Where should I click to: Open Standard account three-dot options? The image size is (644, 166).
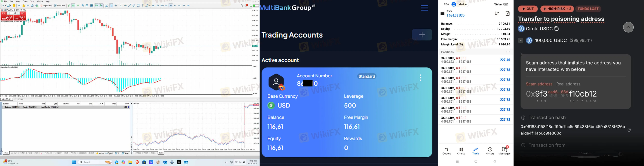(x=421, y=78)
